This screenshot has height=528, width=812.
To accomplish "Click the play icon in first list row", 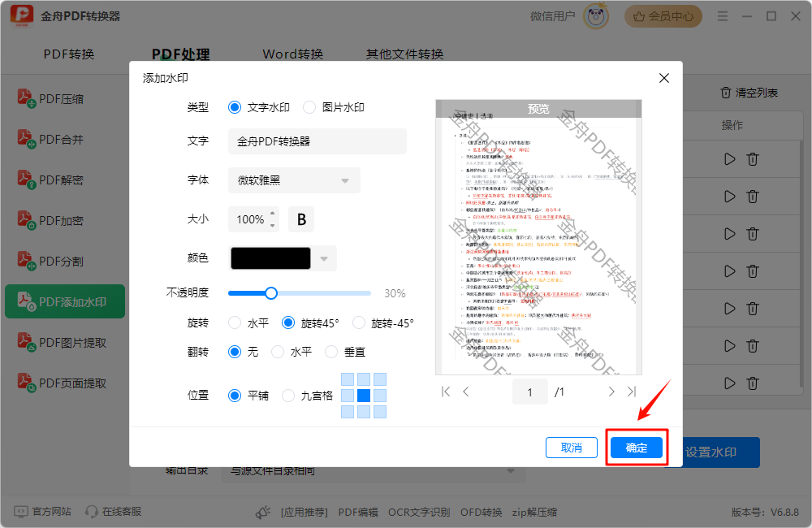I will point(730,159).
